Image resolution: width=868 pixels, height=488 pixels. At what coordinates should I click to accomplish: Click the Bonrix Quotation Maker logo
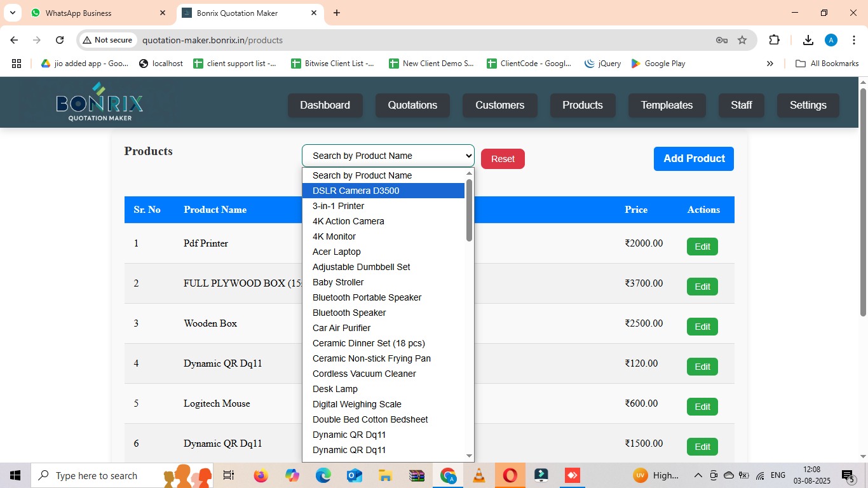click(99, 102)
